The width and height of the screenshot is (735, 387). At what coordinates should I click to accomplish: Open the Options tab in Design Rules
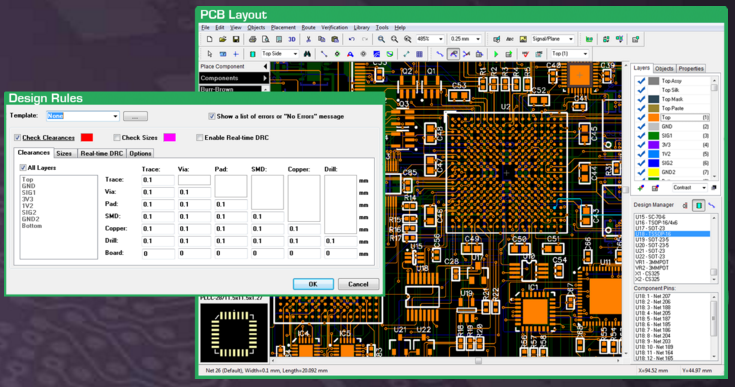tap(140, 153)
